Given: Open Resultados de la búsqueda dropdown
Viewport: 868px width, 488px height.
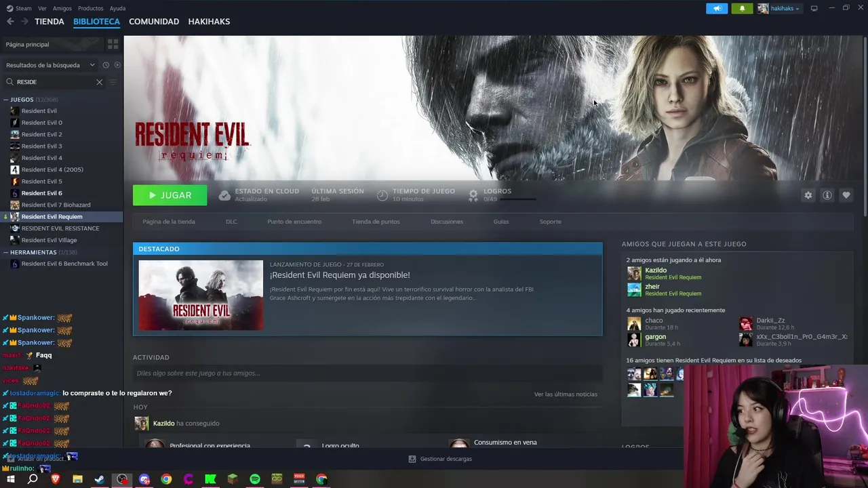Looking at the screenshot, I should [51, 65].
